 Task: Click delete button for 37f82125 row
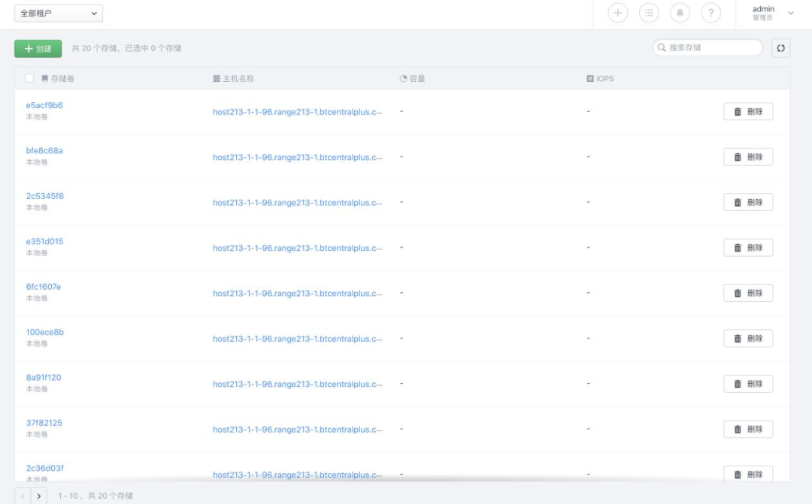click(748, 429)
